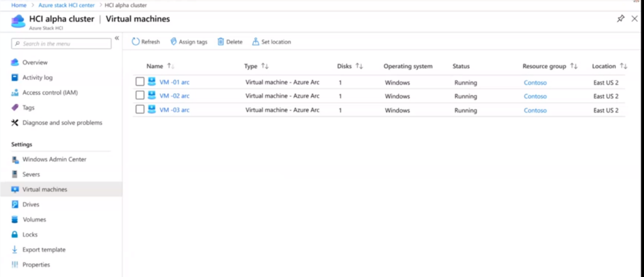Click the Drives icon in sidebar
Screen dimensions: 644x277
tap(15, 205)
